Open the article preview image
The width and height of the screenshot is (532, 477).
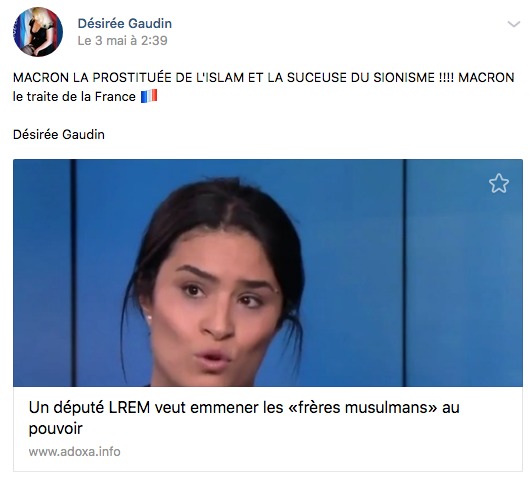[x=268, y=273]
